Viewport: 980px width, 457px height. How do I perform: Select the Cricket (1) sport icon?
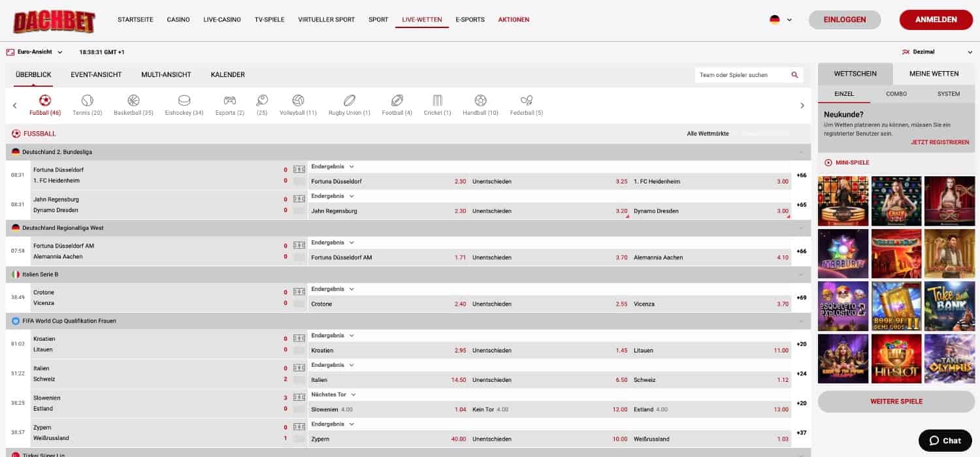pyautogui.click(x=438, y=101)
